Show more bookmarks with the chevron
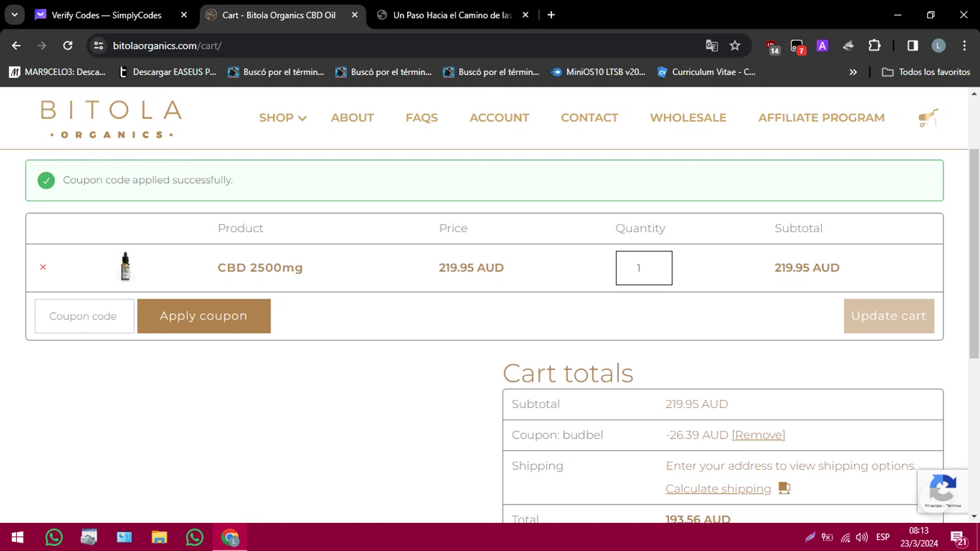 (x=853, y=72)
